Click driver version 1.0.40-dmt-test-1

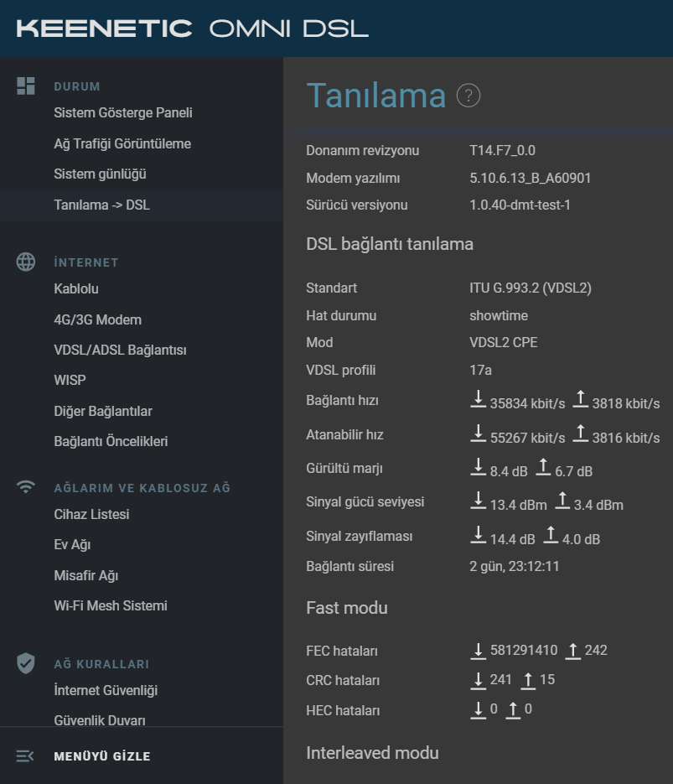520,205
